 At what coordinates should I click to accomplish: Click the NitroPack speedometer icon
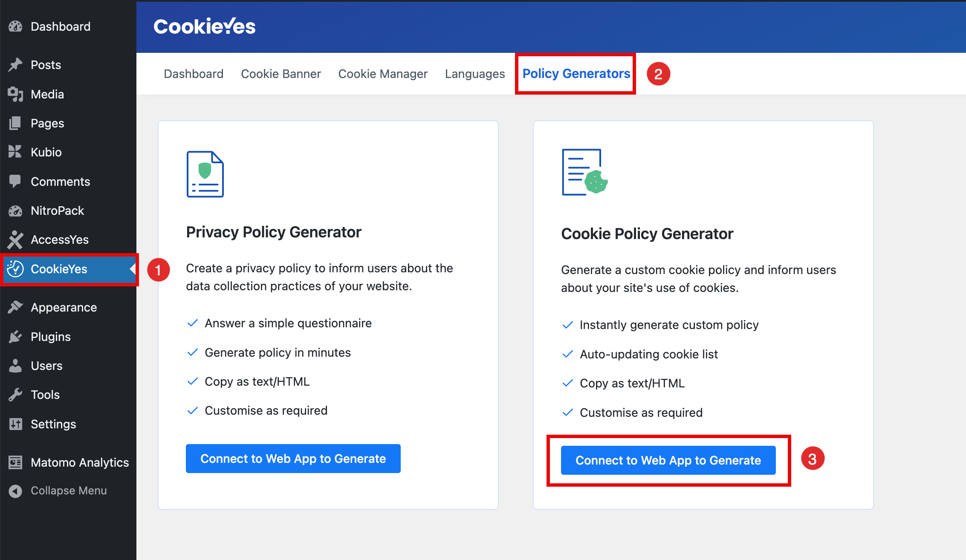[x=15, y=211]
